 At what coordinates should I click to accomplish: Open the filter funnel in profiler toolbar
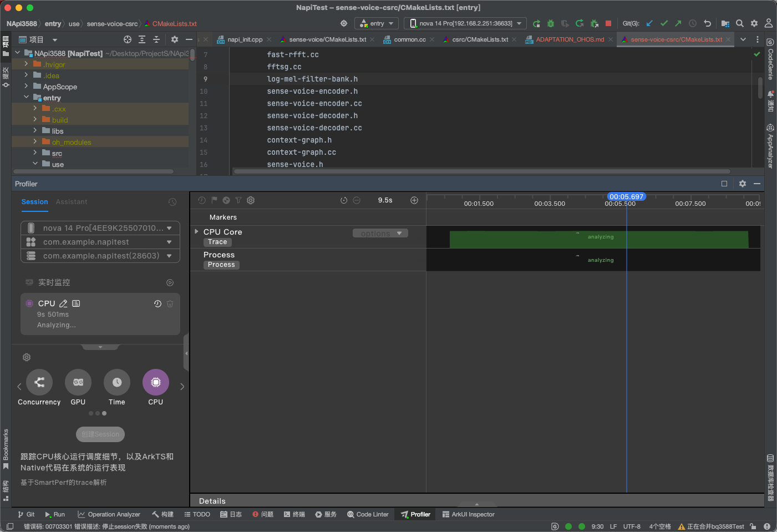(x=238, y=200)
